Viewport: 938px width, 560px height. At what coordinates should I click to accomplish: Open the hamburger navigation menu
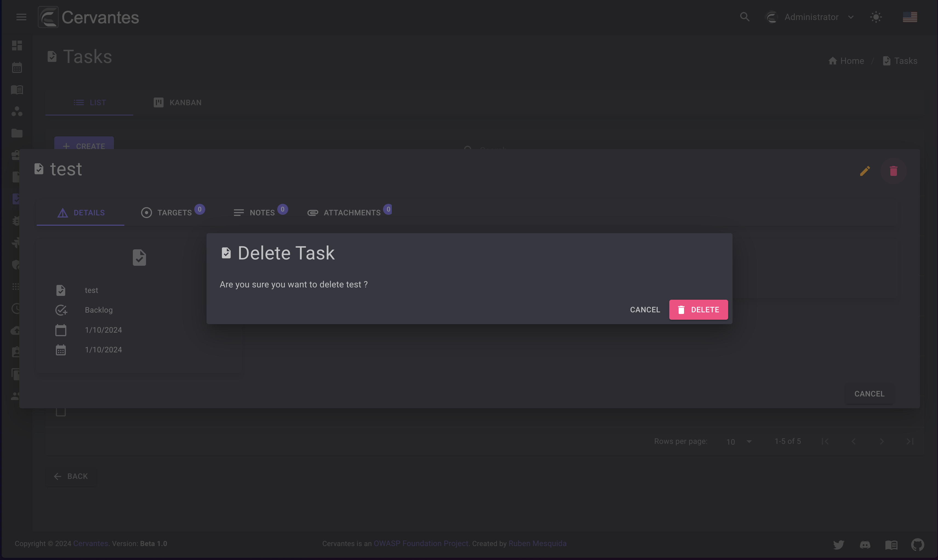point(21,17)
